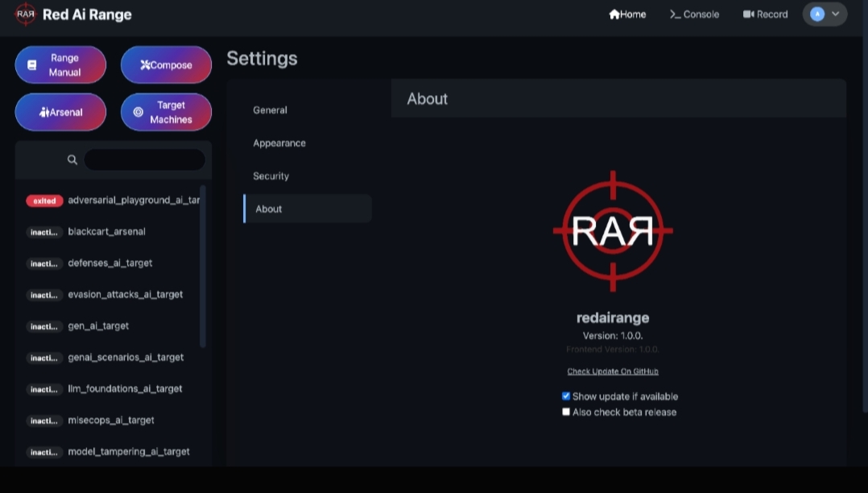Expand the user account menu
The height and width of the screenshot is (493, 868).
(824, 14)
